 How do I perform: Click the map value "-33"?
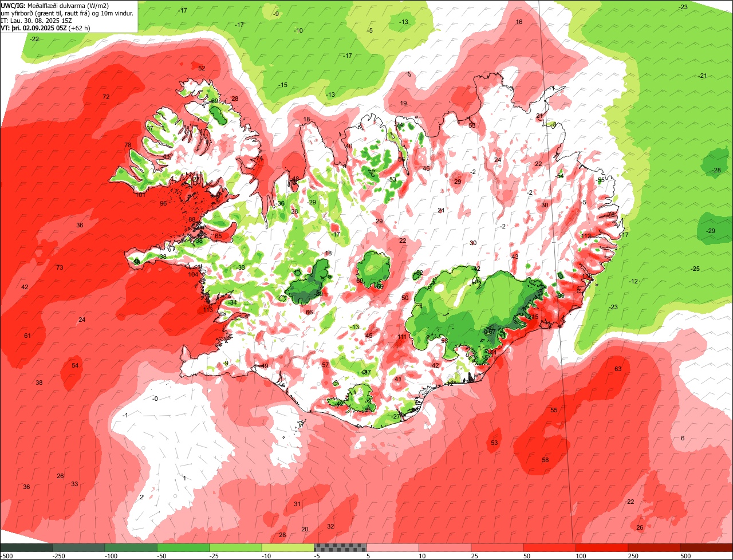click(241, 267)
